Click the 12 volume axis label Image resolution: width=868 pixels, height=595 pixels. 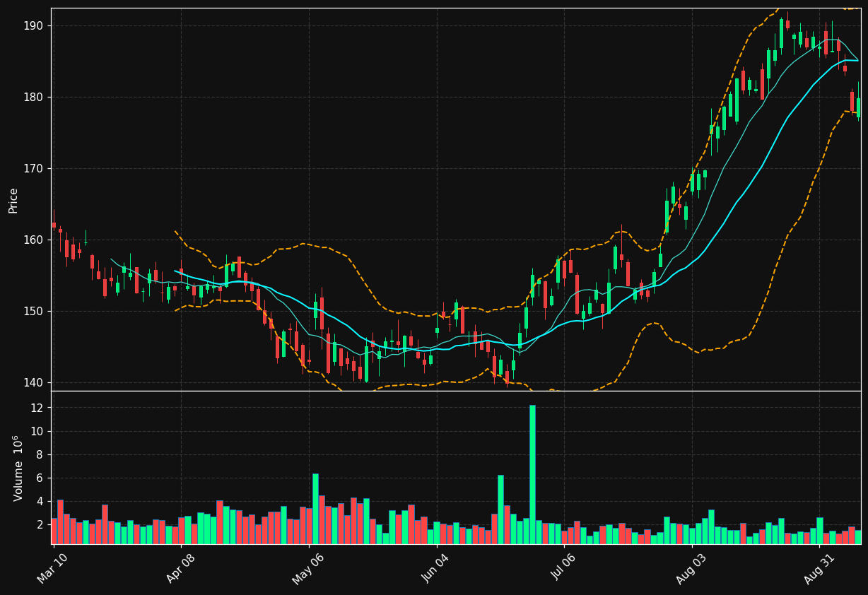[x=37, y=408]
